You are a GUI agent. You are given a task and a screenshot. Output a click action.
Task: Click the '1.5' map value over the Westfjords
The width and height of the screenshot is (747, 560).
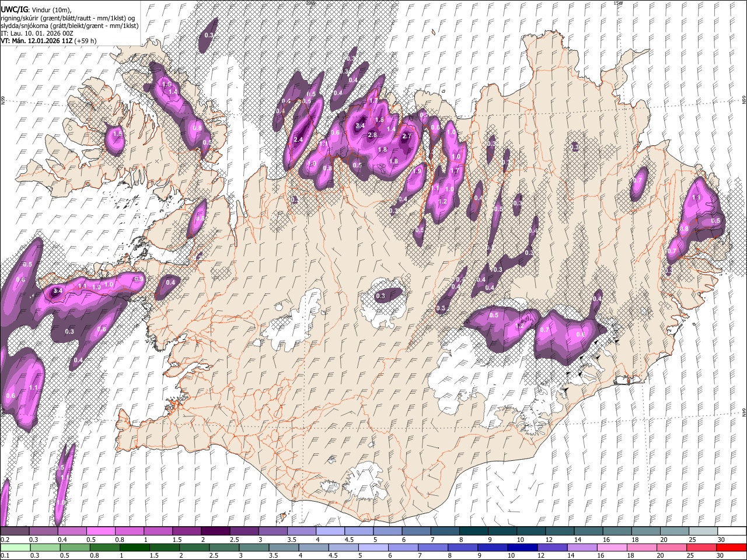tap(117, 134)
